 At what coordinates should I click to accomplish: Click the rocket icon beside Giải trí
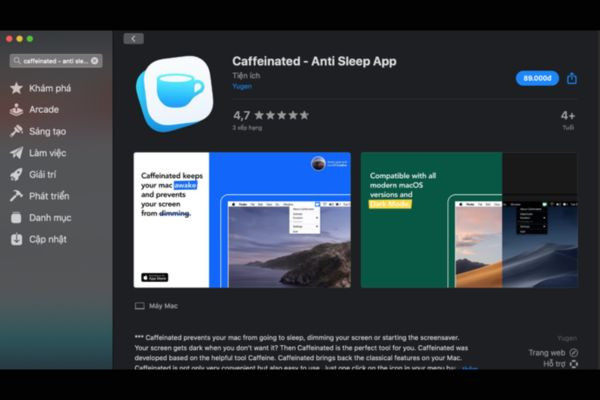pos(16,175)
